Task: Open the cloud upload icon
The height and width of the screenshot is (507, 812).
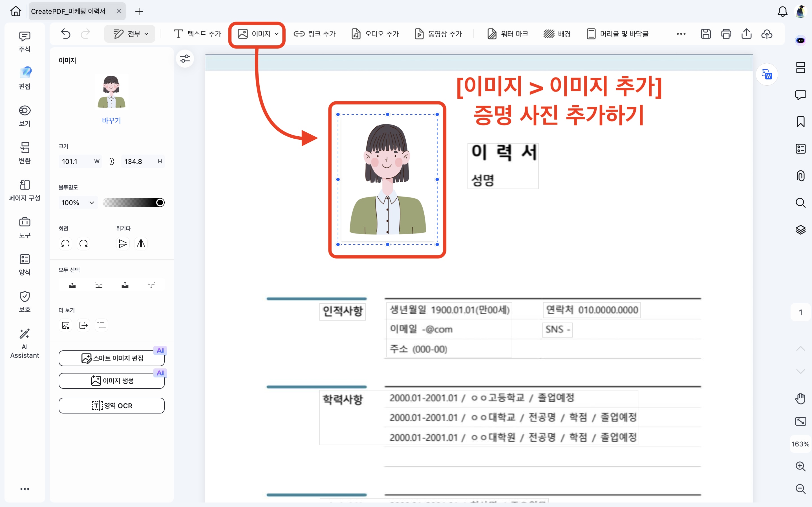Action: click(x=767, y=34)
